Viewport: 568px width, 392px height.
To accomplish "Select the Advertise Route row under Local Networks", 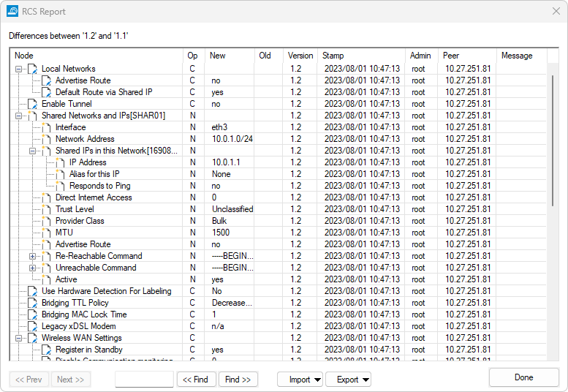I will (x=279, y=80).
